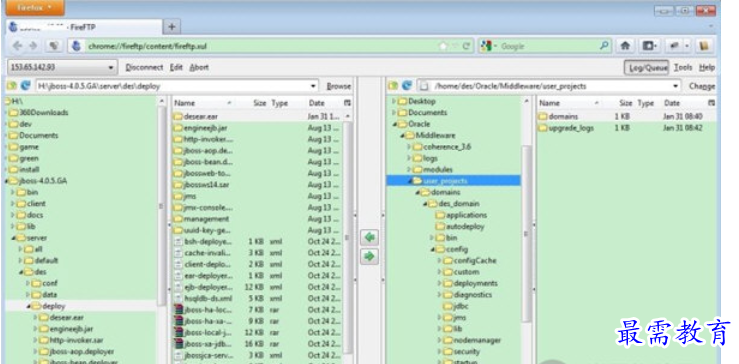Select the autodeploy folder in the remote tree
Viewport: 739px width, 364px height.
point(465,226)
